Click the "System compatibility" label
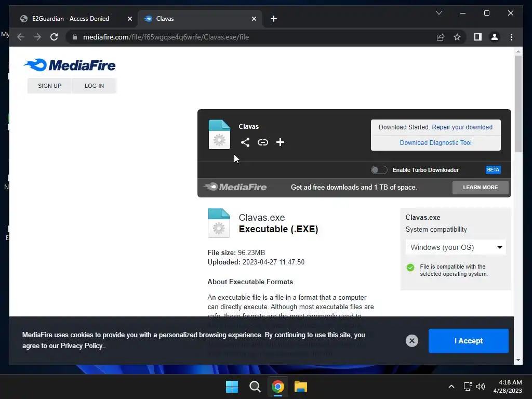 pos(436,229)
